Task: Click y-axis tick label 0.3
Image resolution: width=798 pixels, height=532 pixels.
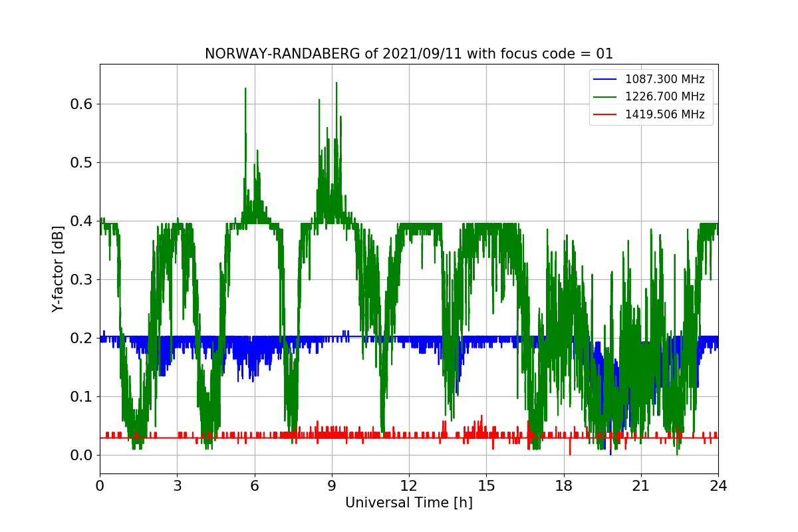Action: point(81,280)
